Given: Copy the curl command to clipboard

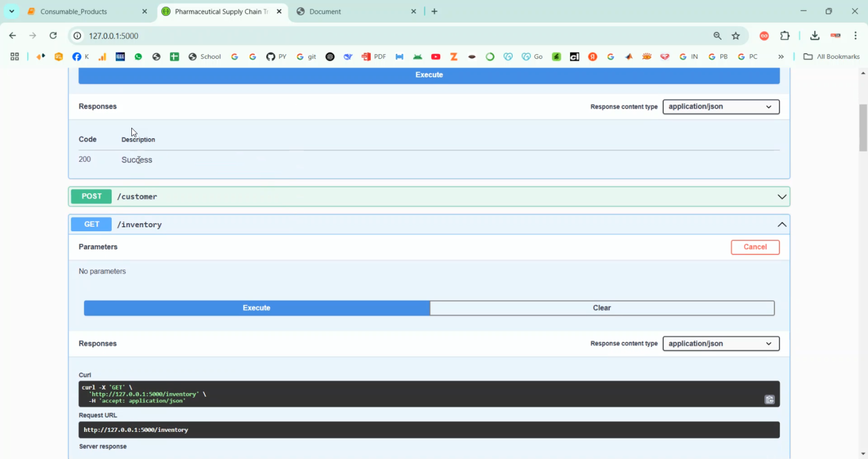Looking at the screenshot, I should [x=770, y=399].
